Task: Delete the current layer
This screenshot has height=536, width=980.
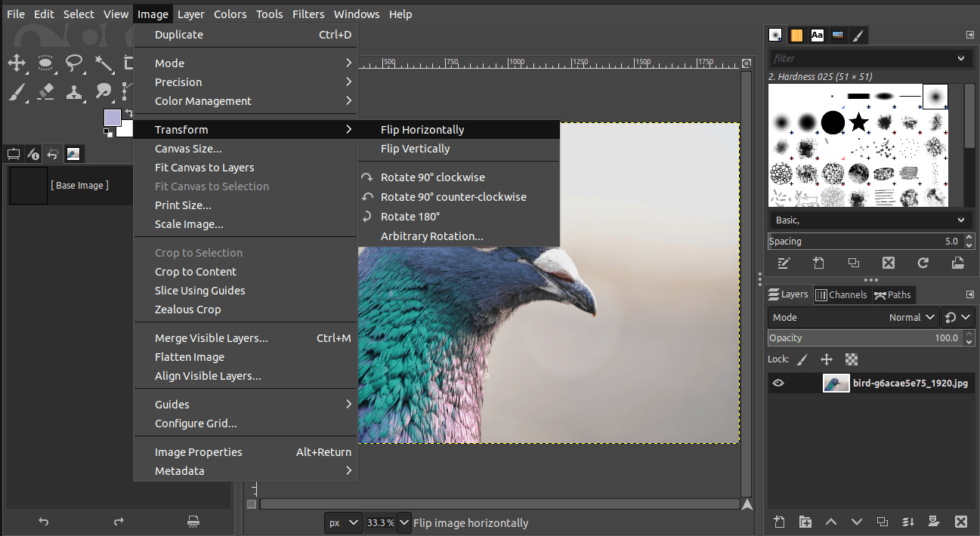Action: 960,522
